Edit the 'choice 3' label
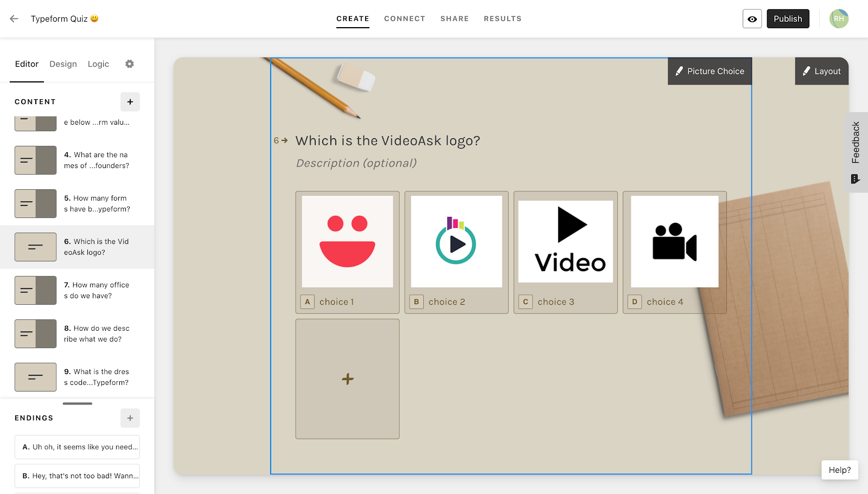The image size is (868, 494). tap(556, 302)
